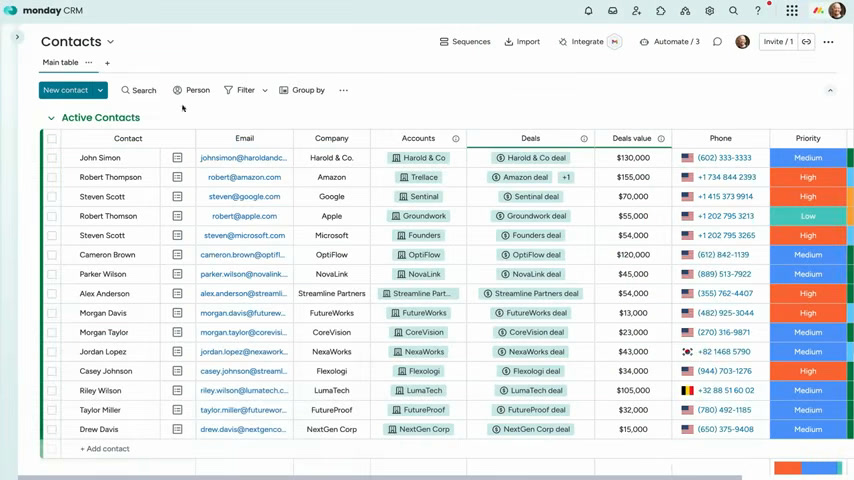Open Drew Davis's updates icon

(x=177, y=429)
